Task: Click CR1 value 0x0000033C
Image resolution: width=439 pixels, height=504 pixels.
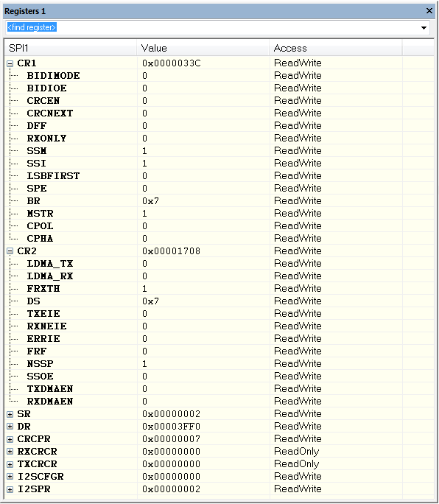Action: click(172, 63)
